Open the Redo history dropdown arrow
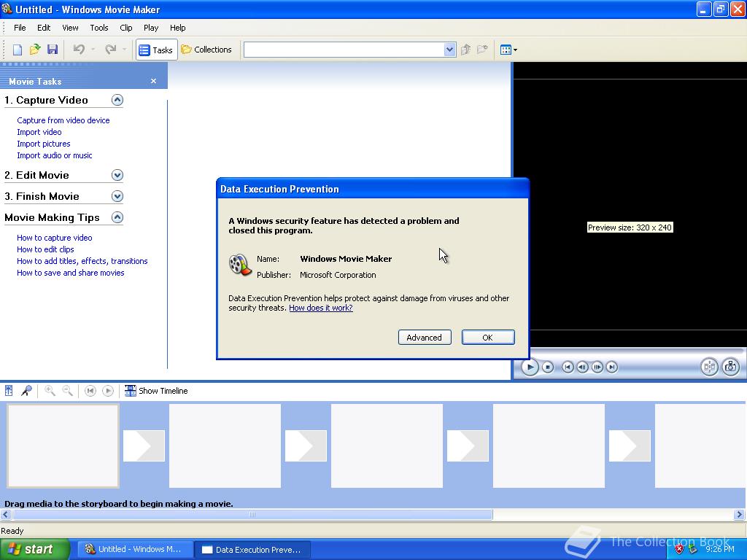 (124, 50)
